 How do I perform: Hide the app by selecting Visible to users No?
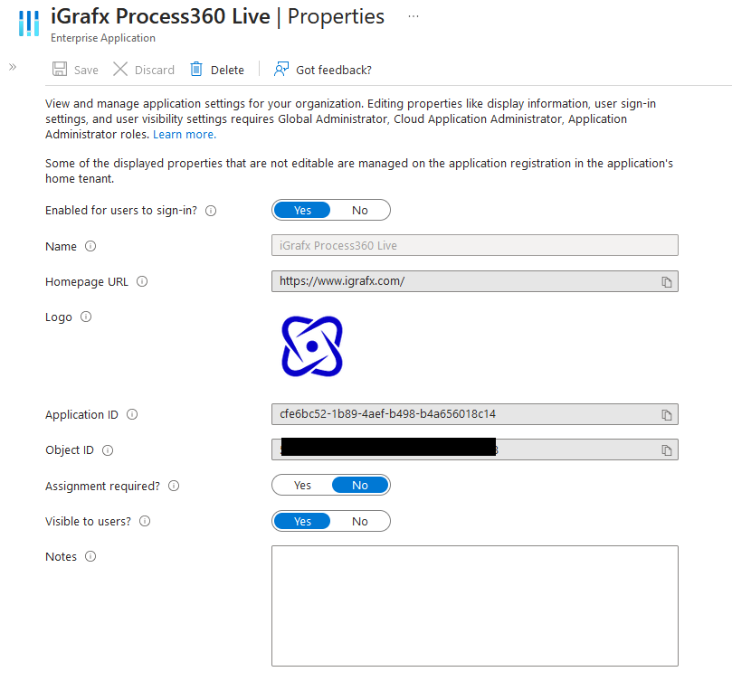[x=360, y=521]
